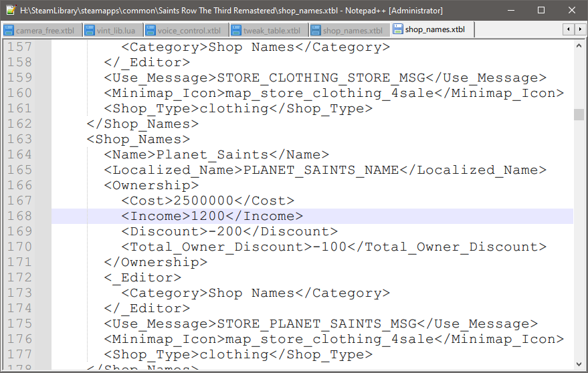Open the voice_control.xtbl tab
This screenshot has width=588, height=373.
point(186,30)
